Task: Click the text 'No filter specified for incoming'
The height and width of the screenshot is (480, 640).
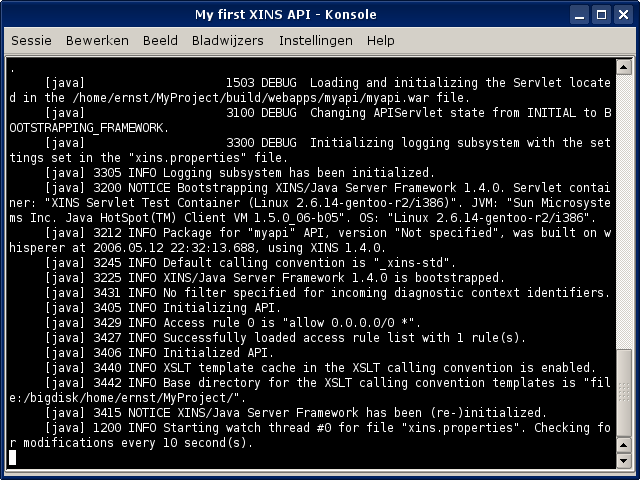Action: point(274,293)
